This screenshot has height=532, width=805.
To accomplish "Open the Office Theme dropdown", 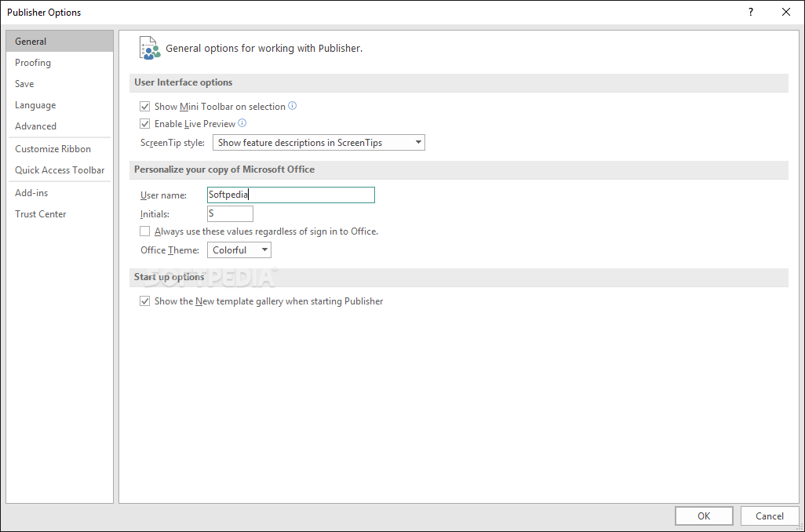I will pyautogui.click(x=239, y=250).
